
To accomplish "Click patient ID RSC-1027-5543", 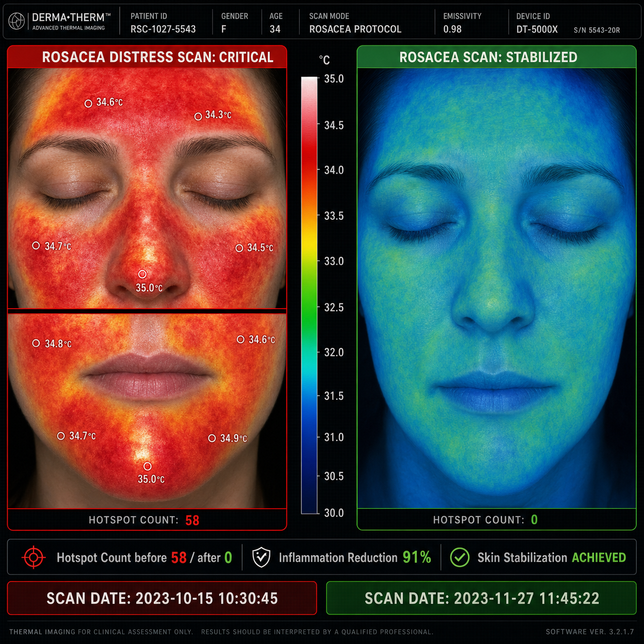I will pos(163,29).
